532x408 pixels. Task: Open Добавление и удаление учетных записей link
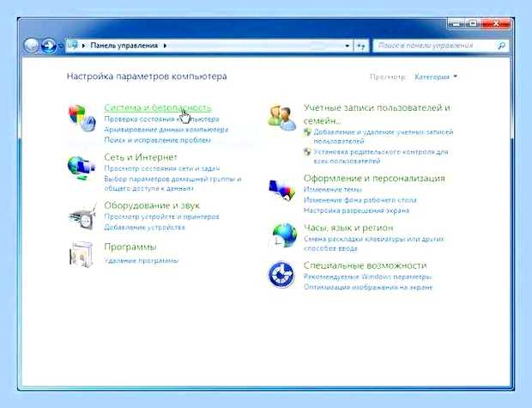[383, 137]
